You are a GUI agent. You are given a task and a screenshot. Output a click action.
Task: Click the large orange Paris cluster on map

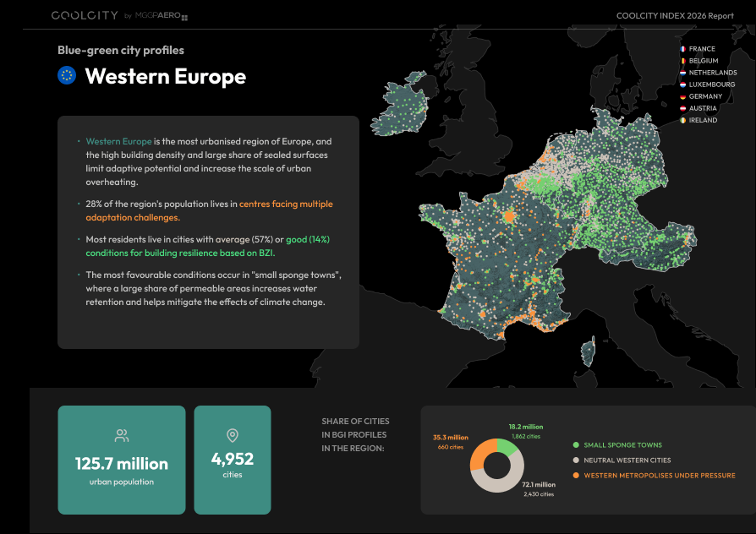tap(509, 216)
